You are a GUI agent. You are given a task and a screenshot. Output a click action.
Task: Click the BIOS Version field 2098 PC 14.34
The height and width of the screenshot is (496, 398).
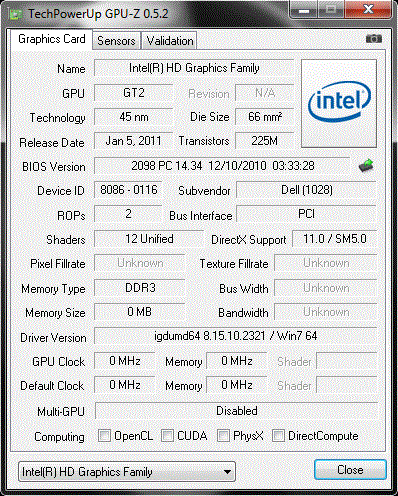pos(222,166)
